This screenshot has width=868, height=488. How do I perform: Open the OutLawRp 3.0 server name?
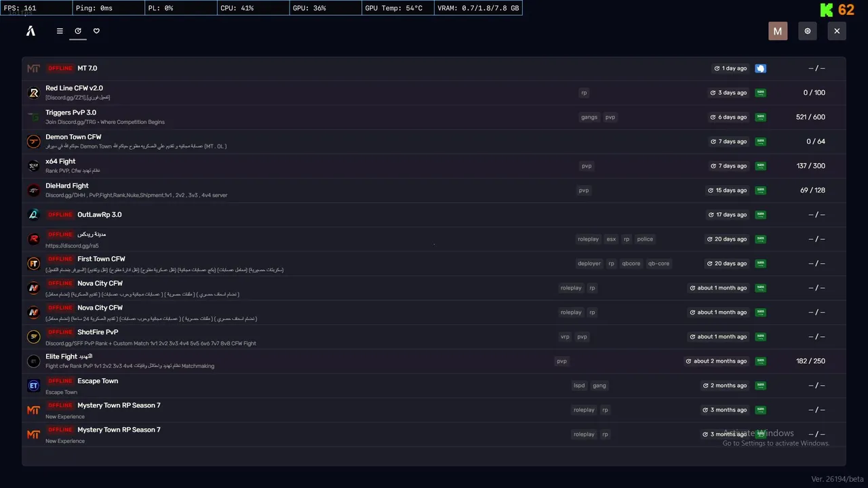pyautogui.click(x=100, y=215)
